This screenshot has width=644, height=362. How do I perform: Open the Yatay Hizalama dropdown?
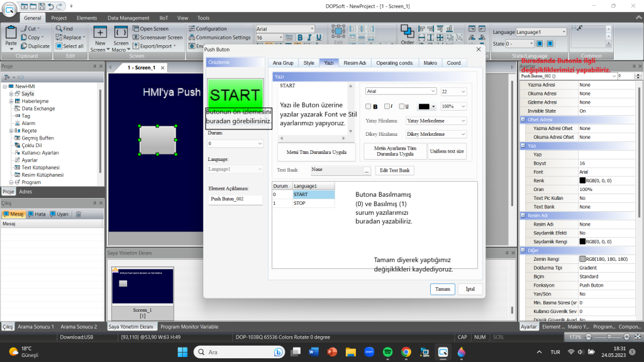pos(436,121)
